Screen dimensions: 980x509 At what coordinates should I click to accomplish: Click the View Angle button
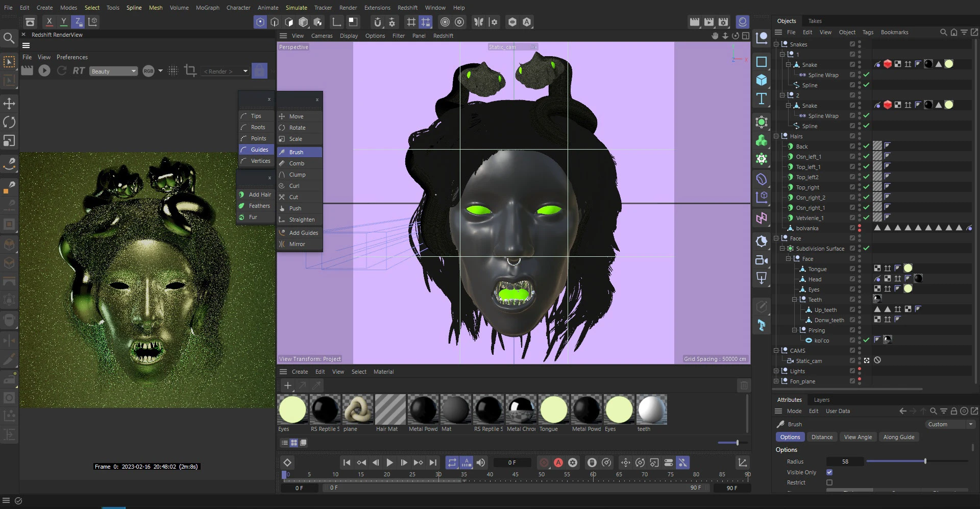pyautogui.click(x=857, y=437)
